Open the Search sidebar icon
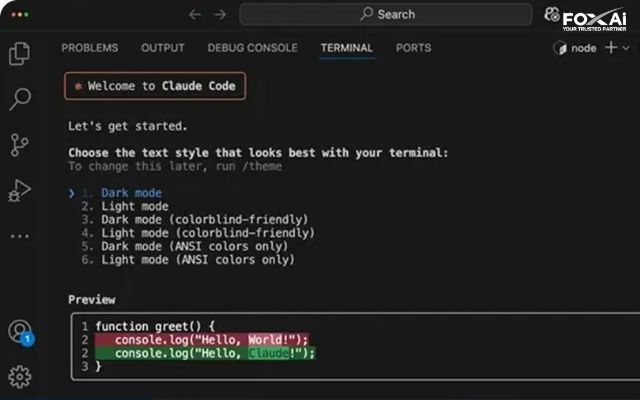 pyautogui.click(x=20, y=99)
